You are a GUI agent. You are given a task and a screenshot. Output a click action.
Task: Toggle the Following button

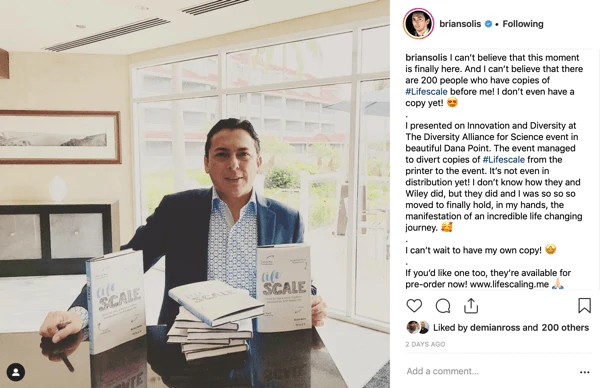523,24
